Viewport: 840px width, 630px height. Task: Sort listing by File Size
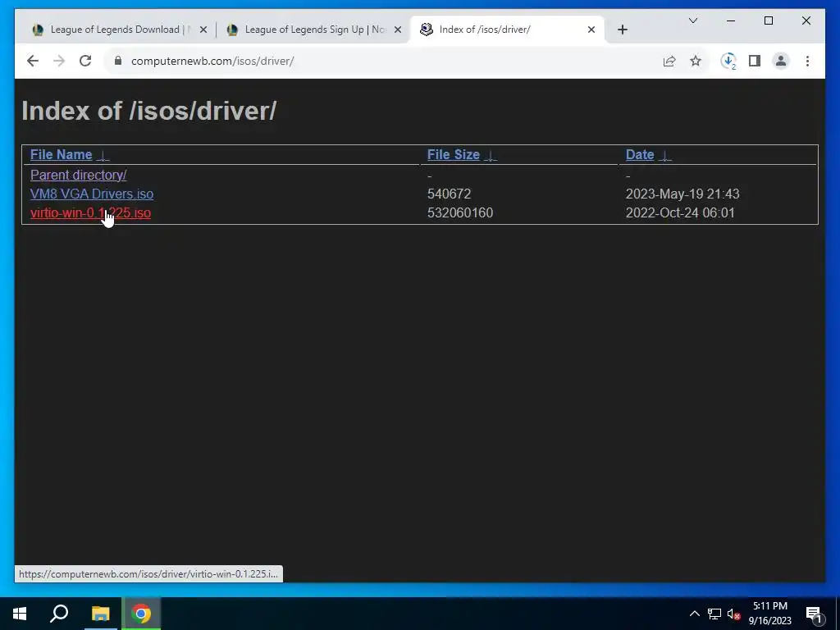[x=453, y=155]
